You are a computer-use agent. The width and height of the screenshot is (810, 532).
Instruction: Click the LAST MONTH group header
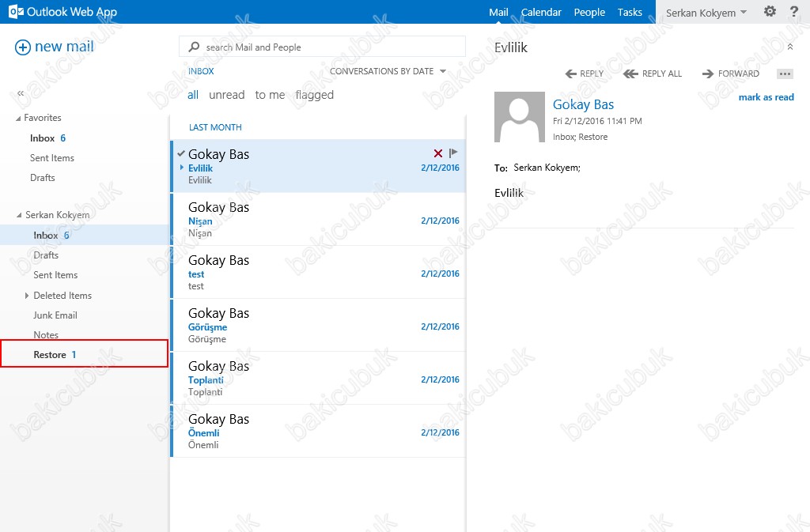215,127
